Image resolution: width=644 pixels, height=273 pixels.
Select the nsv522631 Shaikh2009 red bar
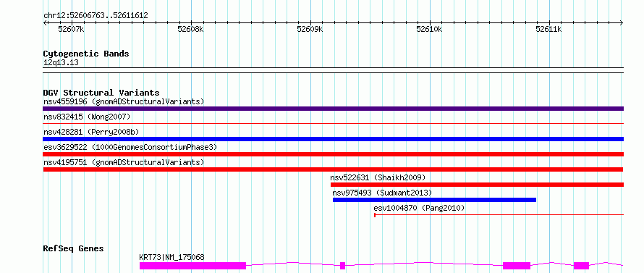point(477,185)
